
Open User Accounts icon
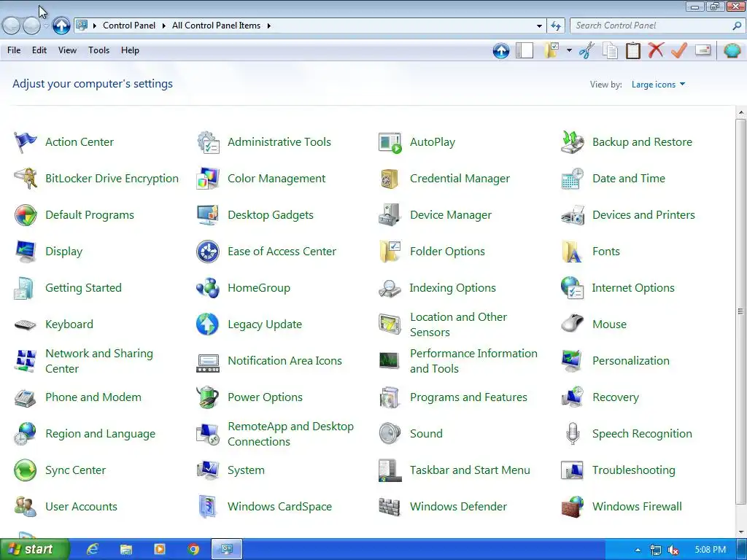click(26, 507)
